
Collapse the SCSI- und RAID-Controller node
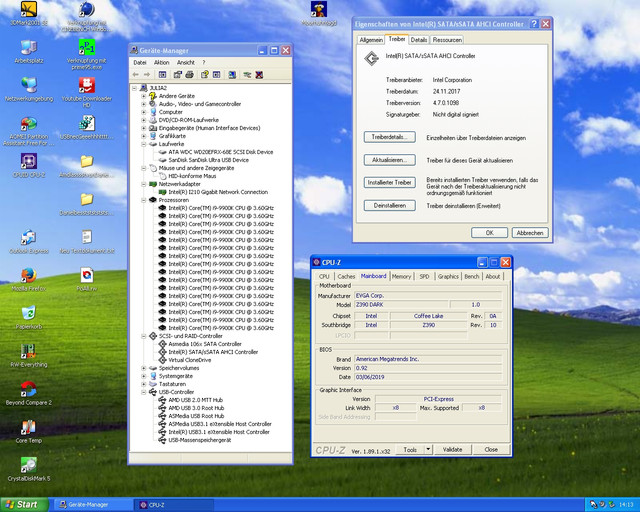[143, 336]
